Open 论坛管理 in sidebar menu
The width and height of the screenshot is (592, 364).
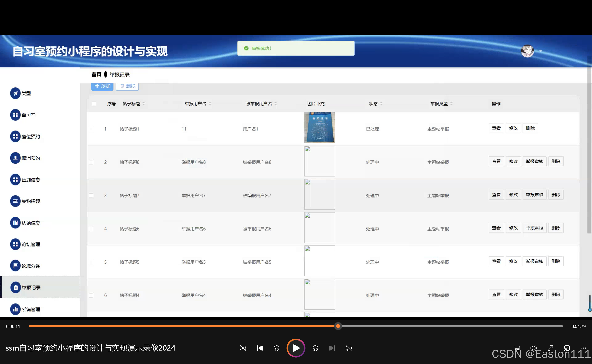click(31, 244)
